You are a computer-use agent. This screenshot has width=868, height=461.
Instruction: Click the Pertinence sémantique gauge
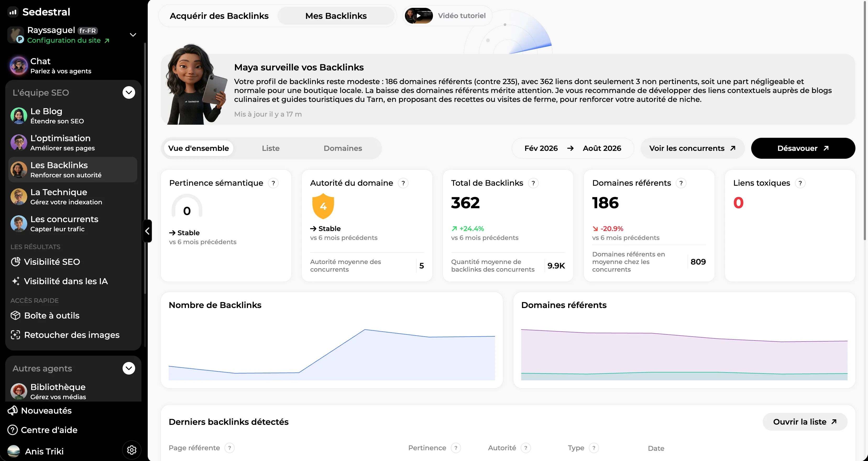187,206
